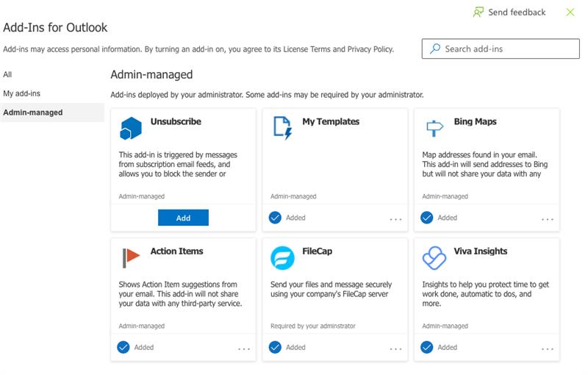This screenshot has width=588, height=375.
Task: Open more options for Viva Insights
Action: click(x=548, y=349)
